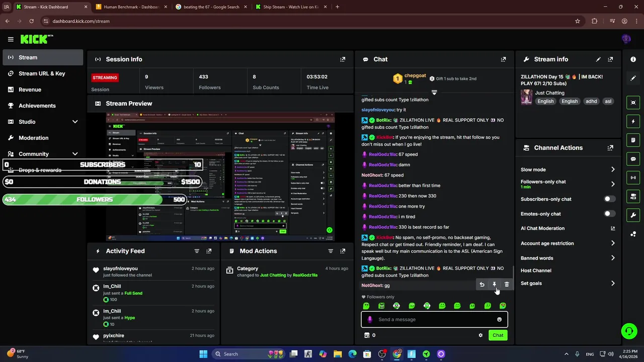This screenshot has height=362, width=644.
Task: Collapse the chat leaderboard arrow
Action: pyautogui.click(x=434, y=93)
